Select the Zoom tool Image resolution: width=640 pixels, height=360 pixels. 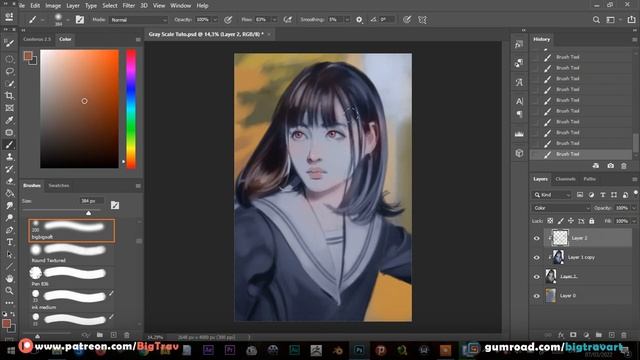[x=9, y=291]
